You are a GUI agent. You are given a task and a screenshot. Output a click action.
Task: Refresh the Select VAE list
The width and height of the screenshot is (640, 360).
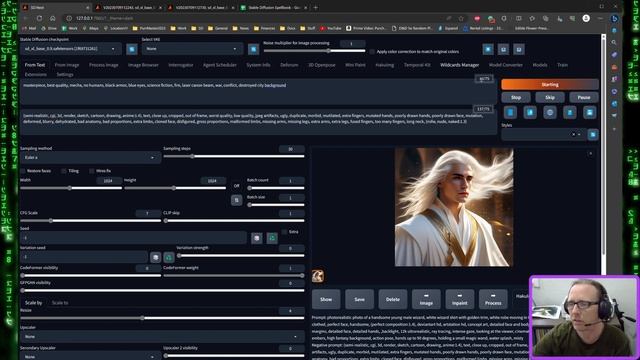point(253,49)
